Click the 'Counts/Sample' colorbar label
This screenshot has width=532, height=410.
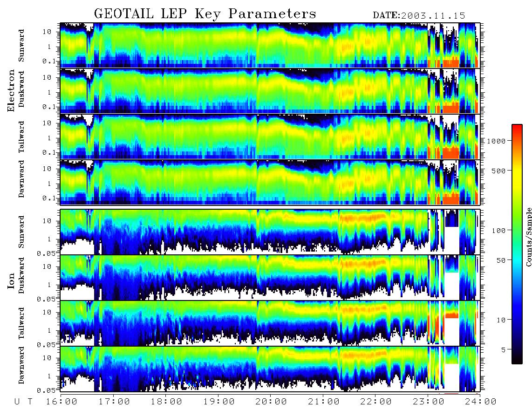[x=528, y=237]
